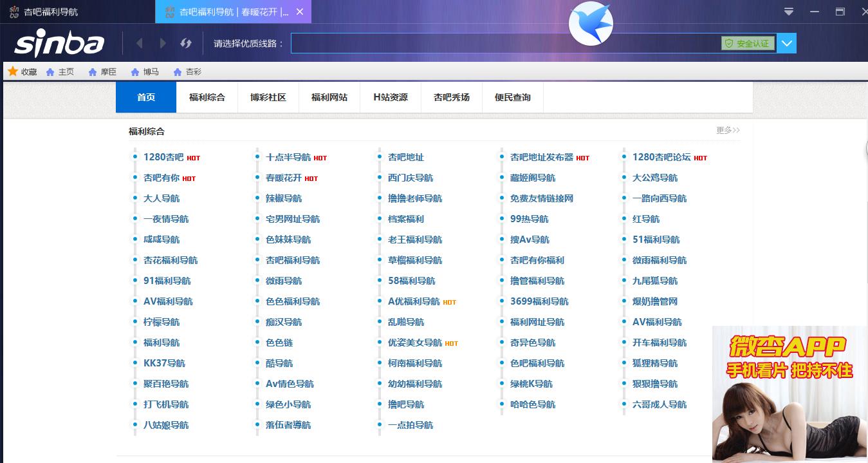Select the active 春暖花开 browser tab
Image resolution: width=868 pixels, height=463 pixels.
coord(233,12)
